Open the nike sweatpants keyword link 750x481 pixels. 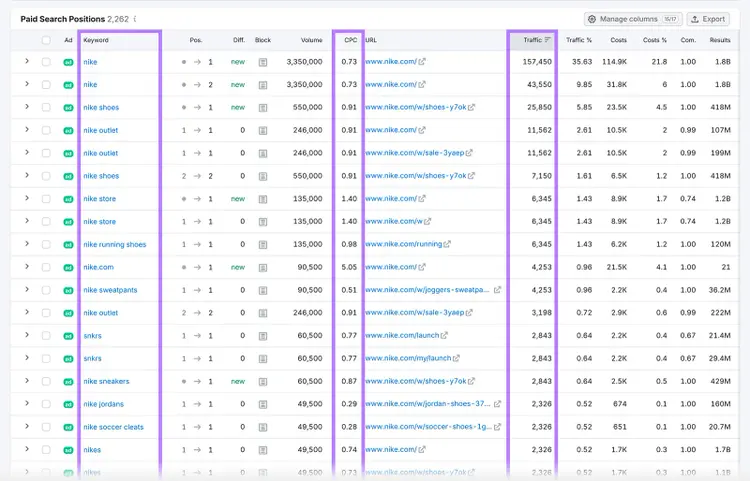(x=110, y=290)
